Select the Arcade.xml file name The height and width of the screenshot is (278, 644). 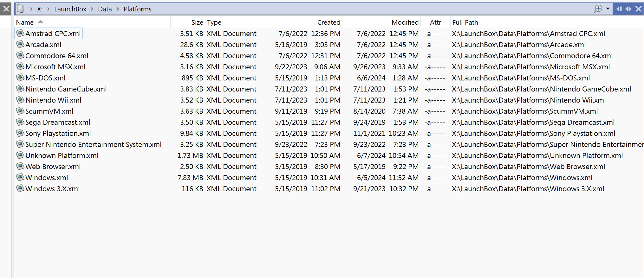43,45
